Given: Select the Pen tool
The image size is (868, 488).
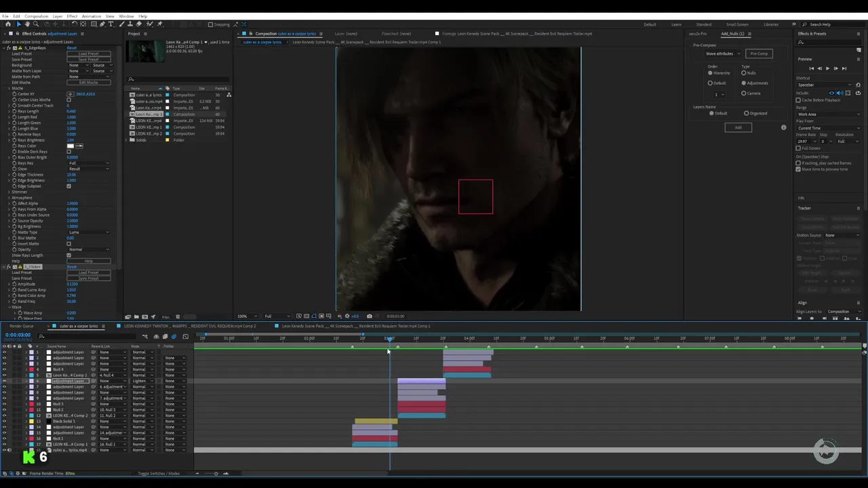Looking at the screenshot, I should click(x=102, y=24).
